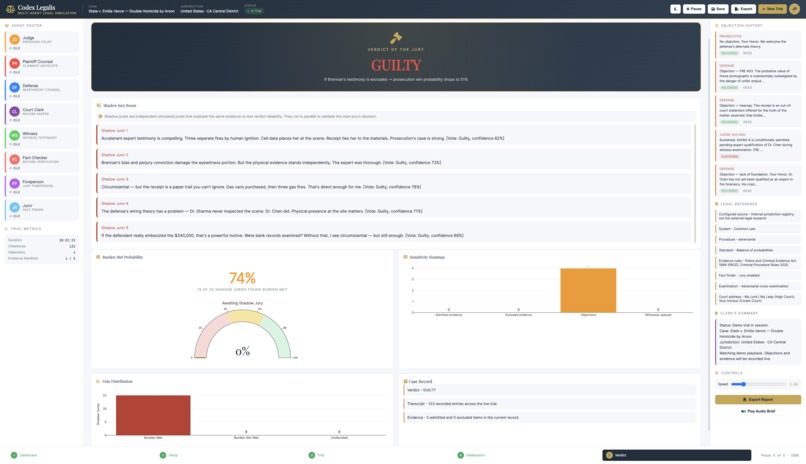Open the Prosecutor 'No objection' history entry
Viewport: 806px width, 464px height.
(758, 45)
